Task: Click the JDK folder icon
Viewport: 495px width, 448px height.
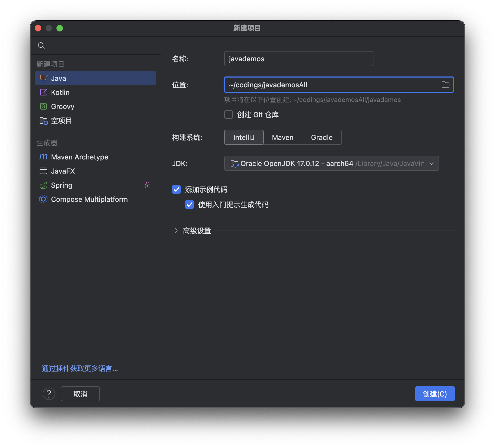Action: tap(234, 164)
